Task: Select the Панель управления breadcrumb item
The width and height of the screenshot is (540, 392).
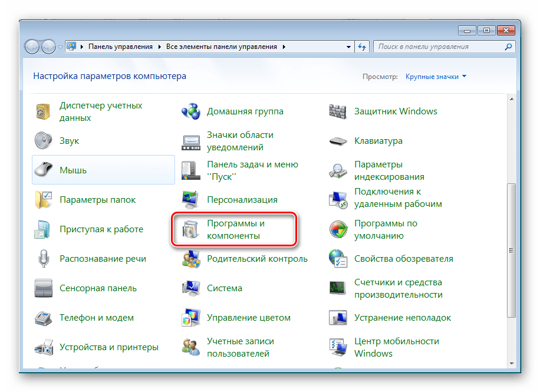Action: (120, 47)
